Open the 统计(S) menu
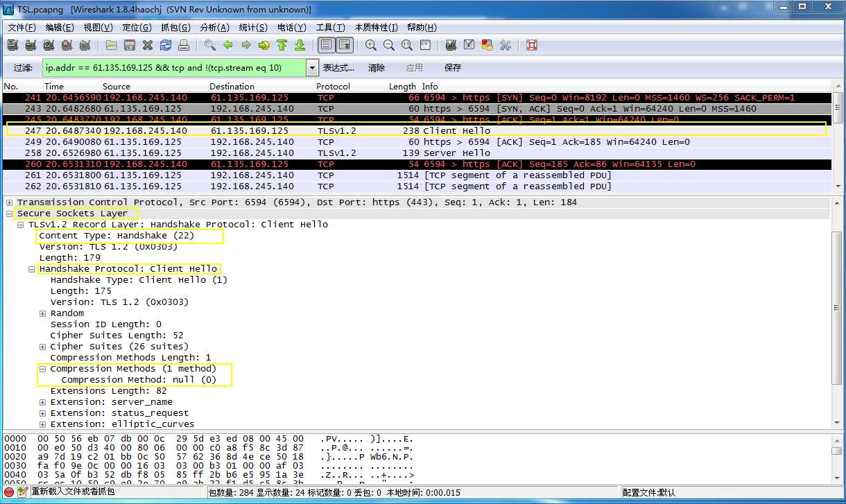846x504 pixels. (x=253, y=28)
